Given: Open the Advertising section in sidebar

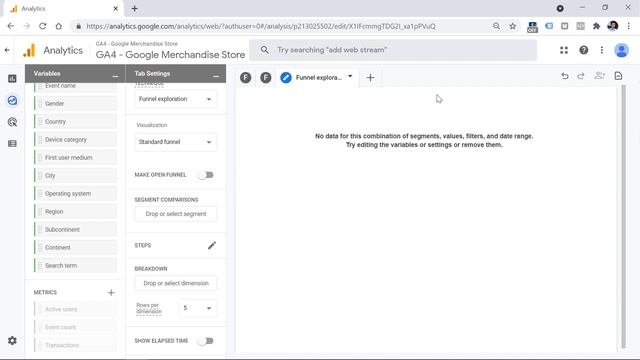Looking at the screenshot, I should (12, 122).
